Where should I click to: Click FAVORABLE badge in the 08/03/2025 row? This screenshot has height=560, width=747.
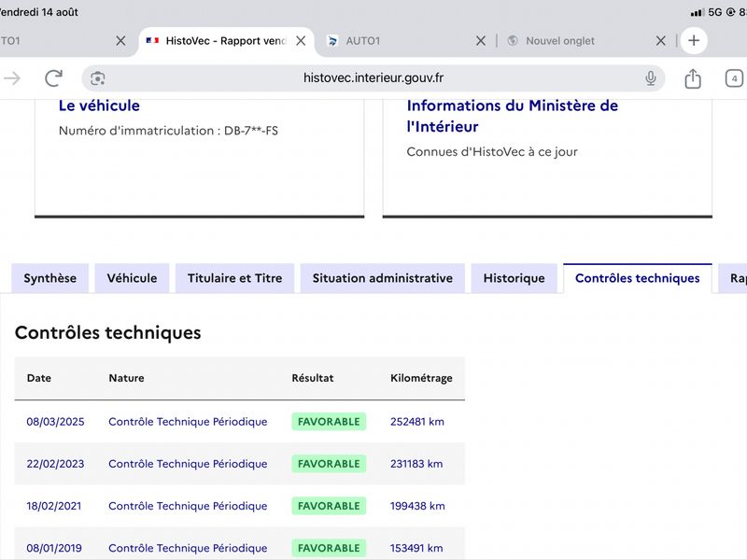point(329,422)
